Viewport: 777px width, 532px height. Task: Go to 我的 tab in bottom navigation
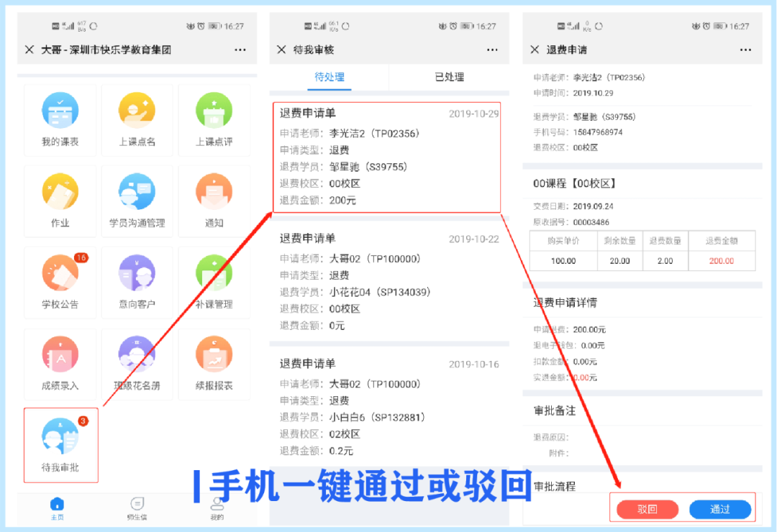pyautogui.click(x=217, y=507)
